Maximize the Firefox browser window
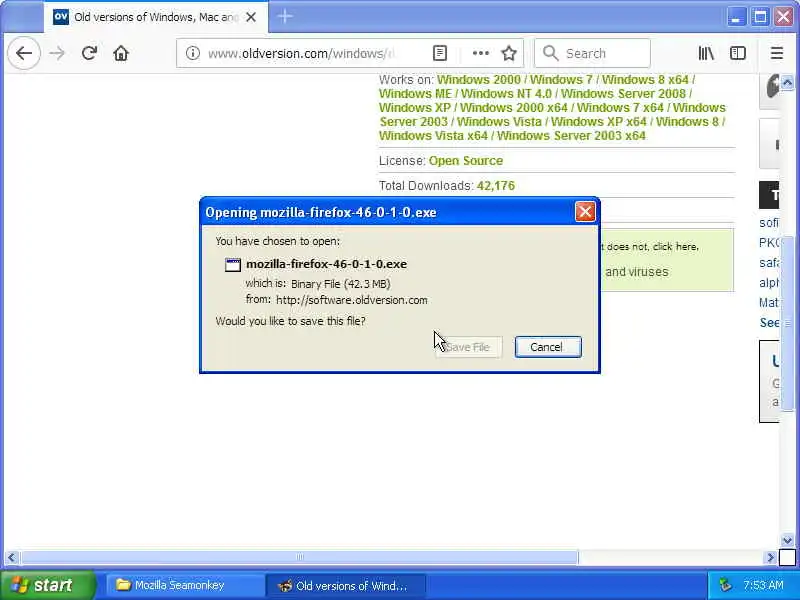This screenshot has width=800, height=600. coord(760,17)
